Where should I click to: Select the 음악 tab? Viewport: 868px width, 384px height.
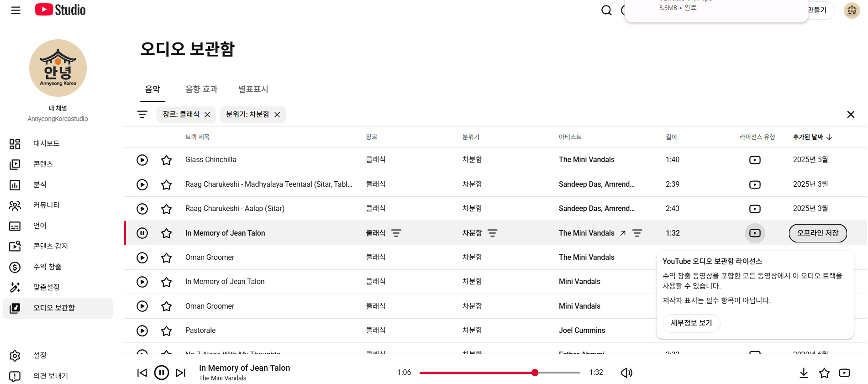(x=153, y=89)
